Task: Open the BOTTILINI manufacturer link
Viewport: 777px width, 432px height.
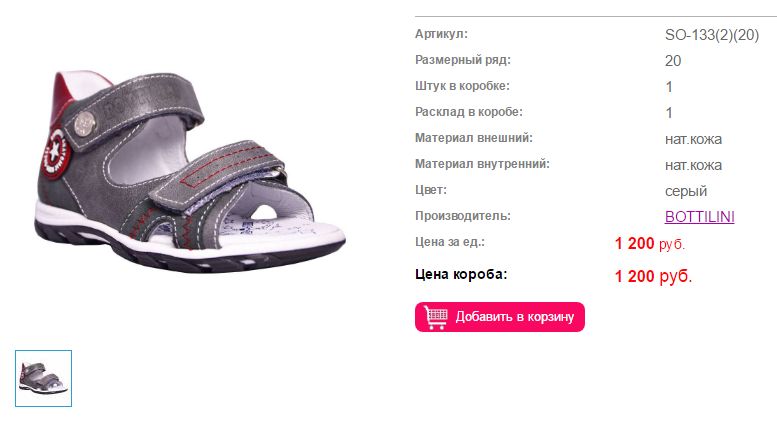Action: click(x=699, y=216)
